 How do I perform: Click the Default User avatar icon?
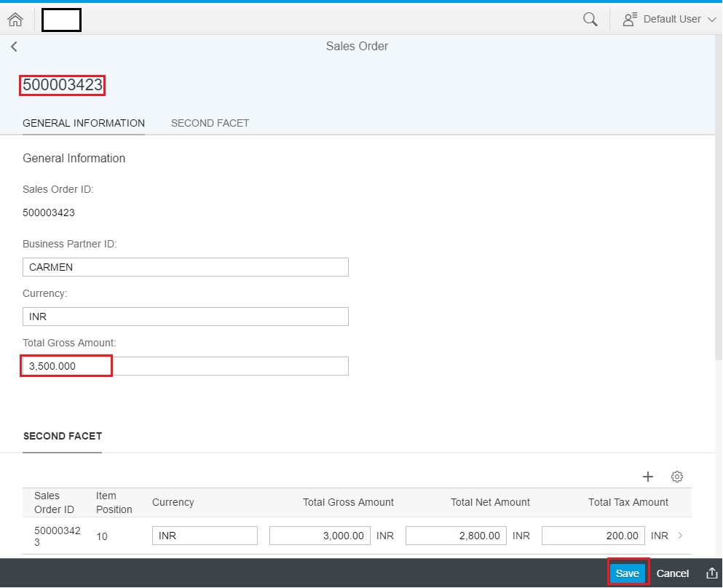[x=628, y=18]
